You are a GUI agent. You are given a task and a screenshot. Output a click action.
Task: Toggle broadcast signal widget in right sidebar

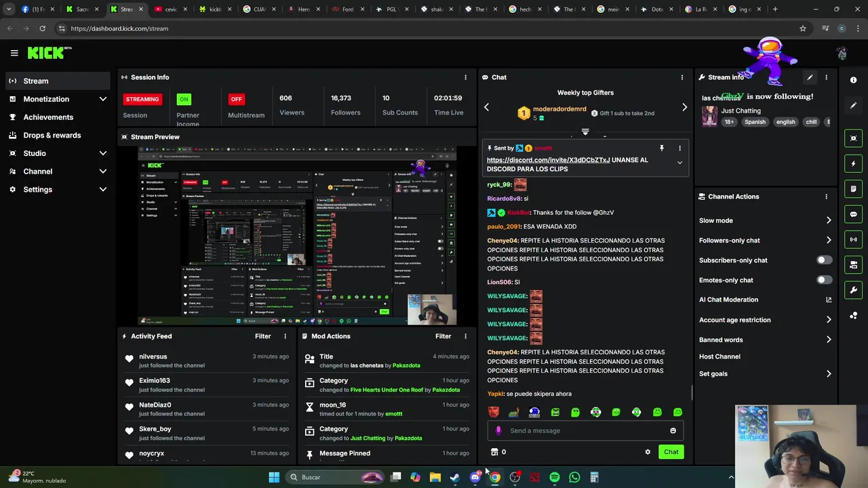click(x=854, y=239)
